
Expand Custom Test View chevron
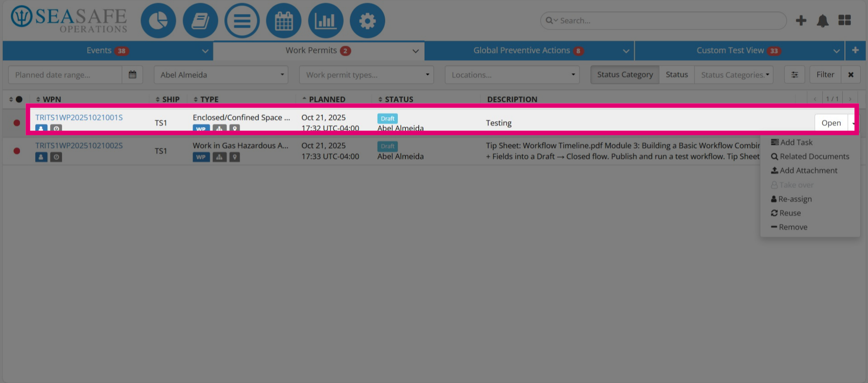[x=836, y=51]
